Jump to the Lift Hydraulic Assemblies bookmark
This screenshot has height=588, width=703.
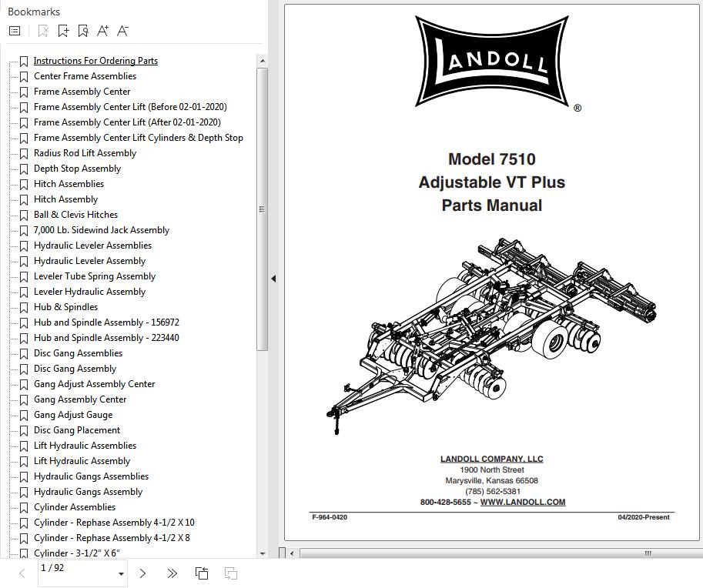point(85,446)
